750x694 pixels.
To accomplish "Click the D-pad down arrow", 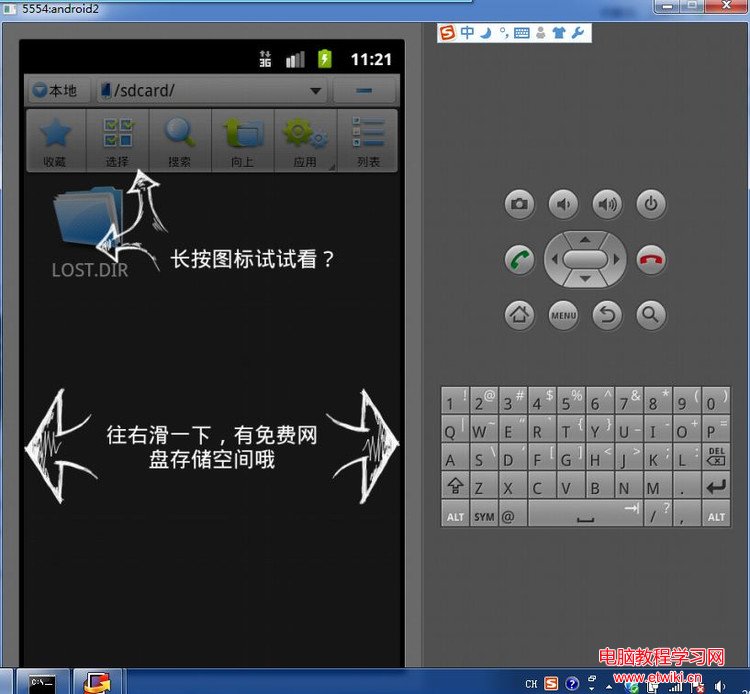I will [585, 279].
